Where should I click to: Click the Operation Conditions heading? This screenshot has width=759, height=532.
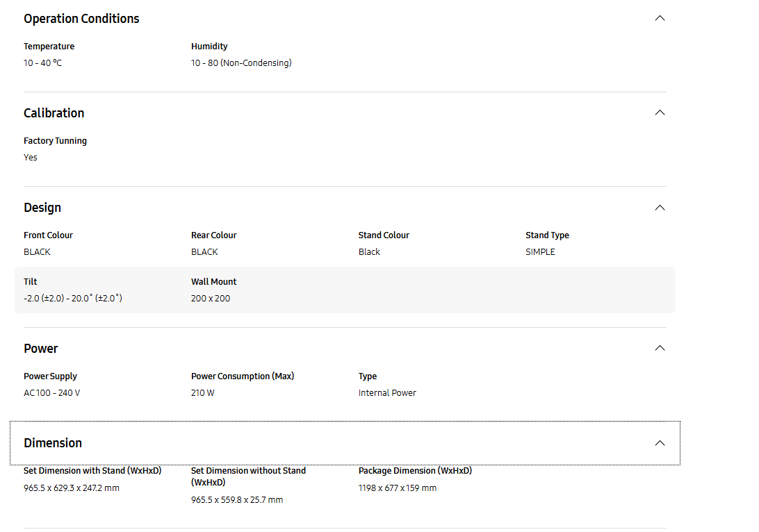click(x=81, y=19)
